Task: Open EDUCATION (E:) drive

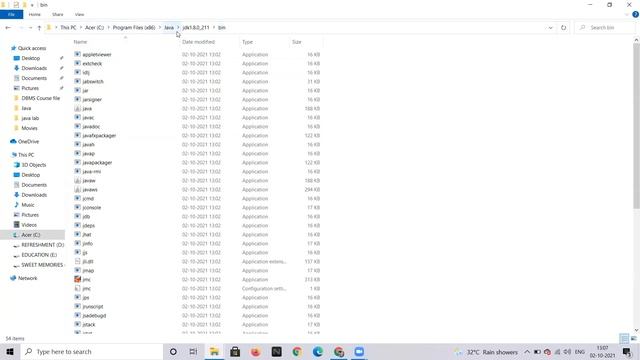Action: click(x=39, y=255)
